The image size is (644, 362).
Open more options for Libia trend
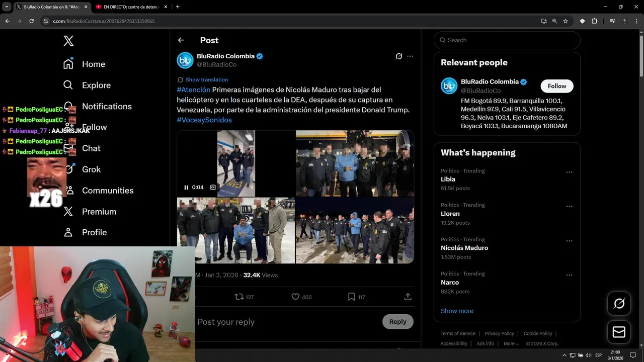(x=569, y=172)
